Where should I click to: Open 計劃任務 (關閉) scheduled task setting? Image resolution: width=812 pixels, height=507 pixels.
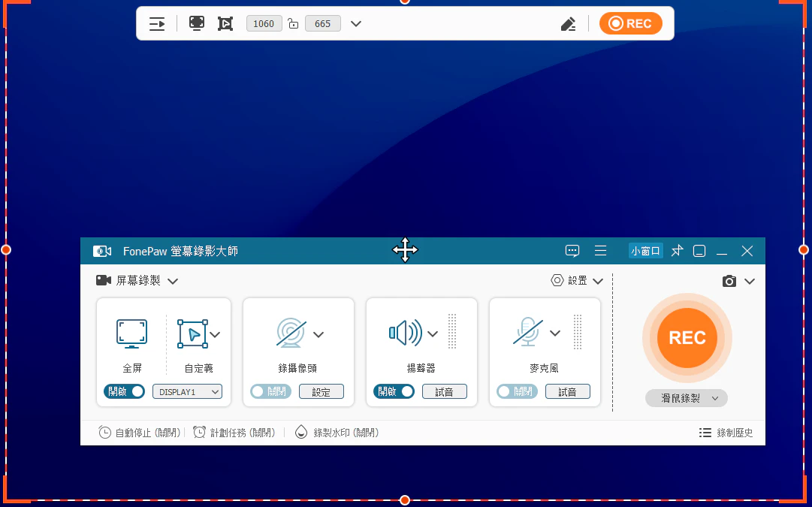click(x=234, y=433)
